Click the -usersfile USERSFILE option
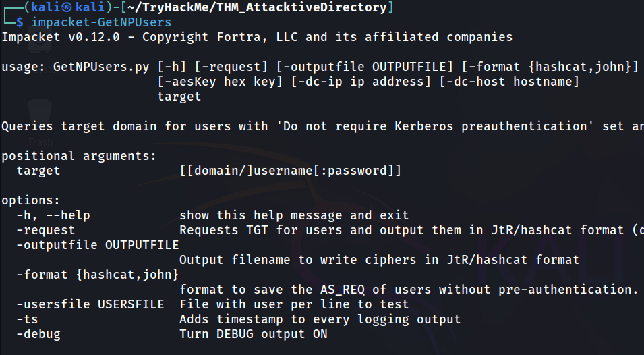644x355 pixels. coord(90,304)
